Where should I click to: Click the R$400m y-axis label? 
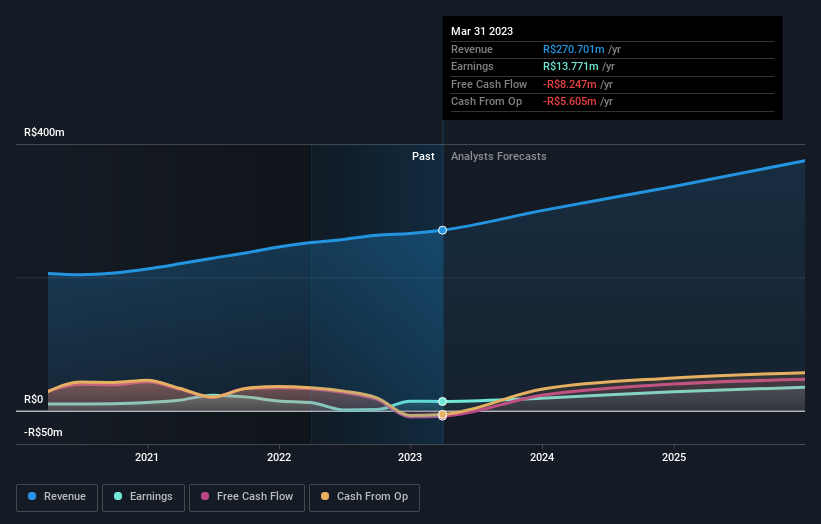coord(45,132)
